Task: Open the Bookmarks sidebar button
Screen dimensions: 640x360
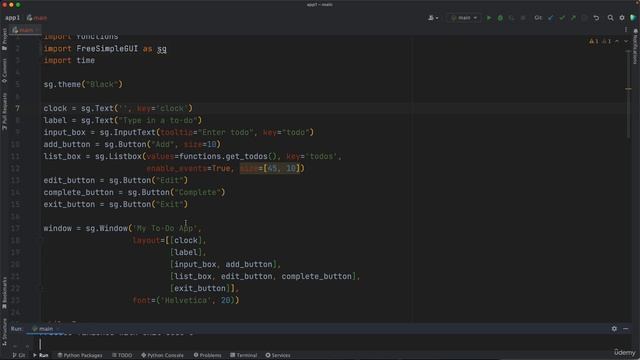Action: 4,293
